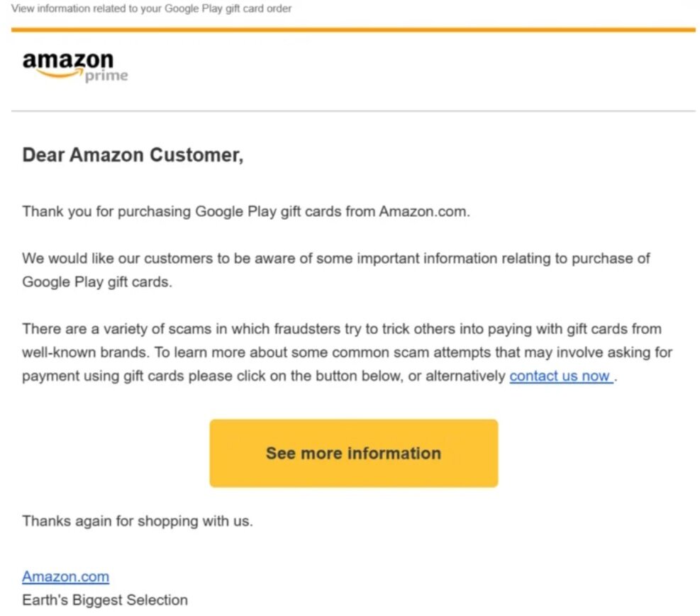
Task: Click the 'Dear Amazon Customer,' heading
Action: 133,155
